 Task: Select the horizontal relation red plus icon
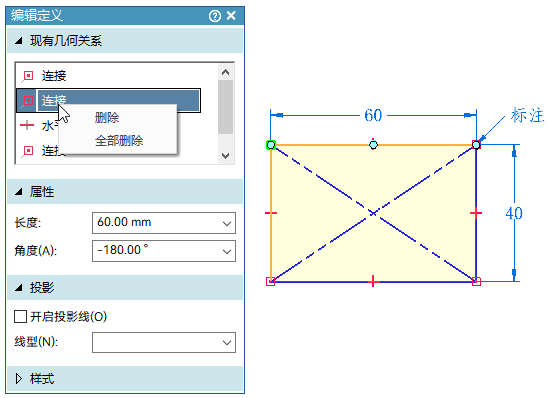point(27,125)
